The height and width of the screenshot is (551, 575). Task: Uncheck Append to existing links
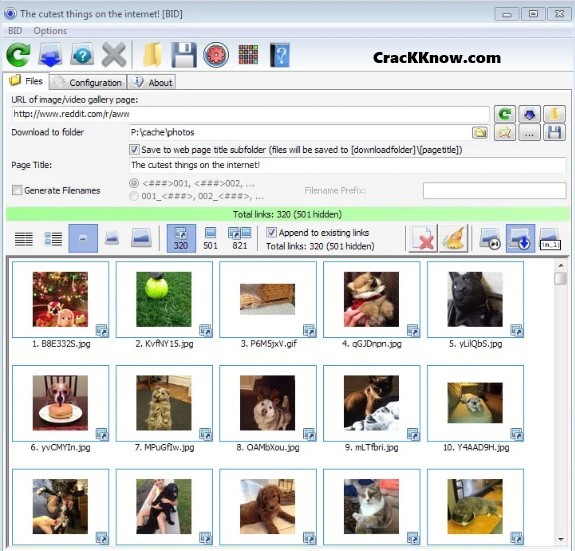coord(271,232)
